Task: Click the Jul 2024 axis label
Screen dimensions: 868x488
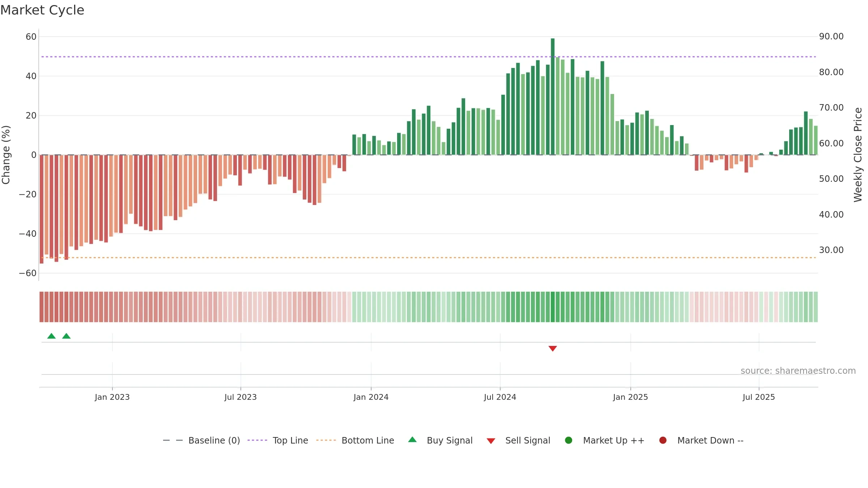Action: pos(500,397)
